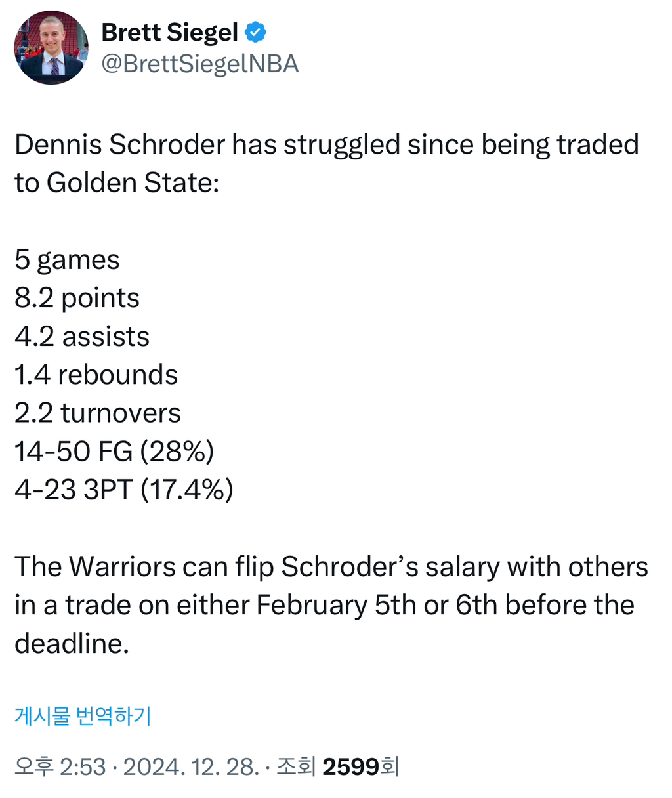The image size is (672, 798).
Task: Click the line starting "The Warriors can flip"
Action: click(331, 567)
